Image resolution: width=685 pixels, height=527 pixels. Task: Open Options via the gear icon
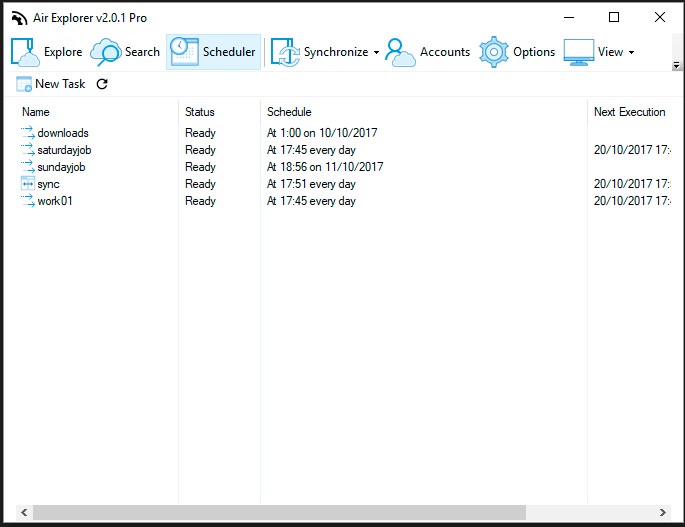coord(494,52)
